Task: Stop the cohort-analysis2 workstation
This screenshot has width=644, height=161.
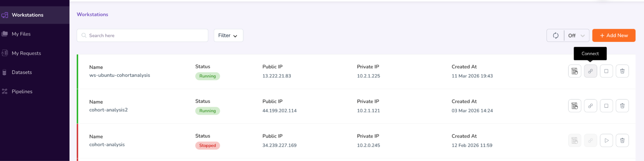Action: coord(606,106)
